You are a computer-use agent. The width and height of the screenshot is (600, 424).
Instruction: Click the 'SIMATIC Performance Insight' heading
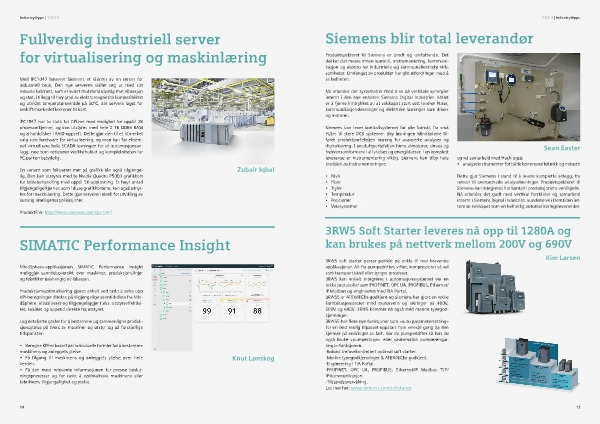125,245
